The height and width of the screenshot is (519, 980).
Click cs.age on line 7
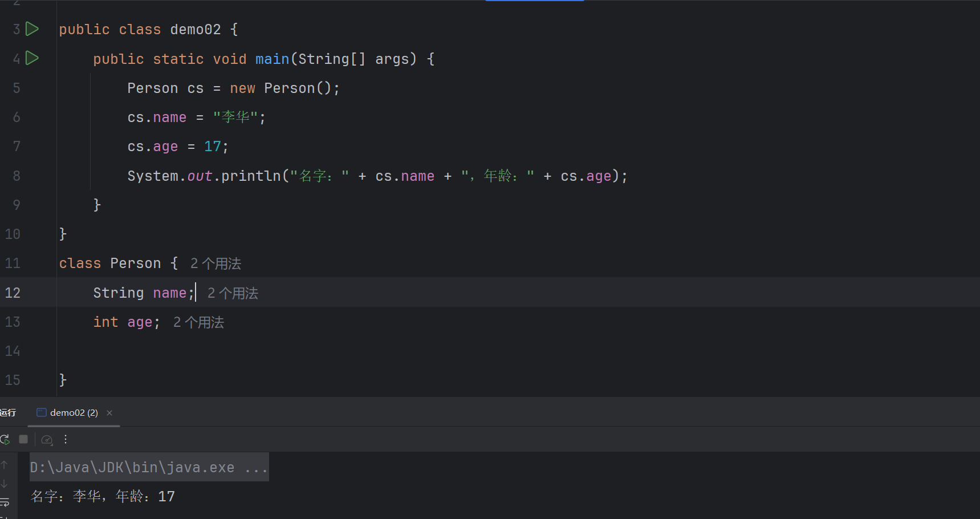point(153,147)
